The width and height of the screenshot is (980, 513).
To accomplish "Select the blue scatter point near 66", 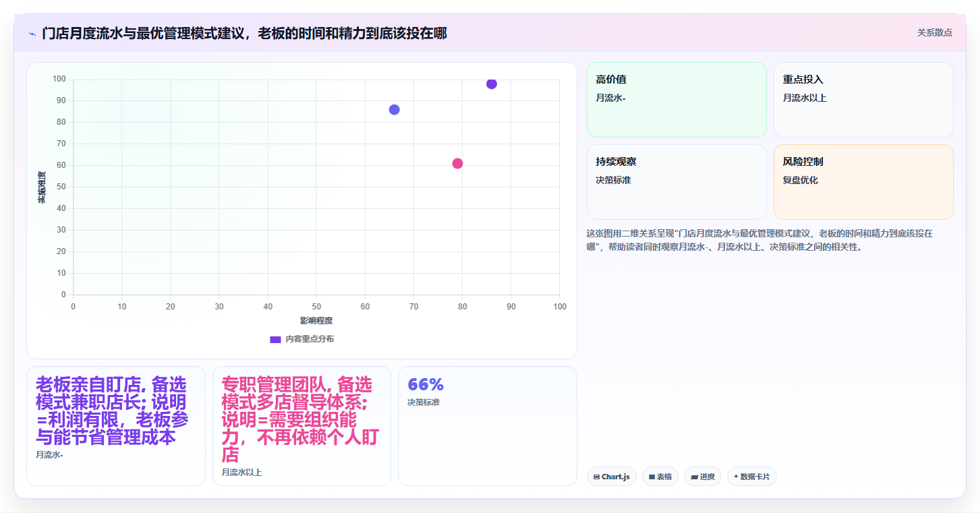I will [x=395, y=110].
